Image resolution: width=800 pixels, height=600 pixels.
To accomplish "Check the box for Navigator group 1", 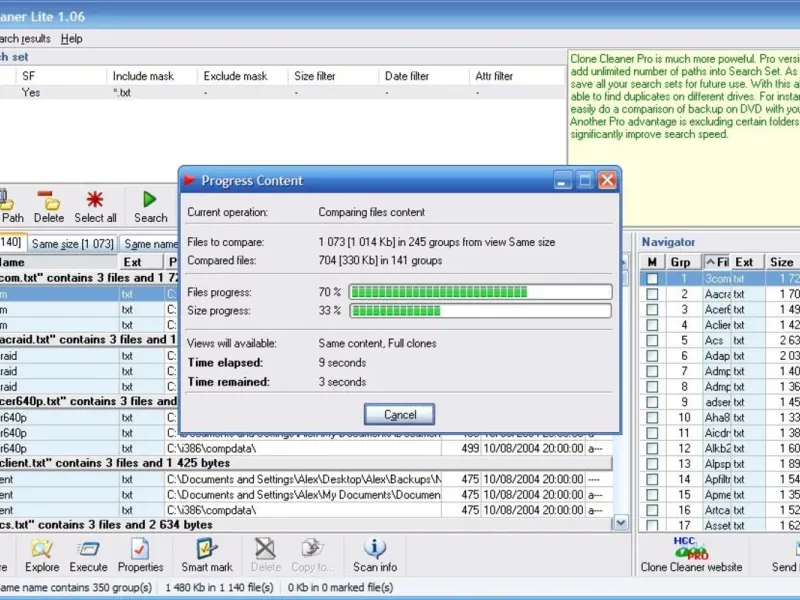I will click(652, 279).
